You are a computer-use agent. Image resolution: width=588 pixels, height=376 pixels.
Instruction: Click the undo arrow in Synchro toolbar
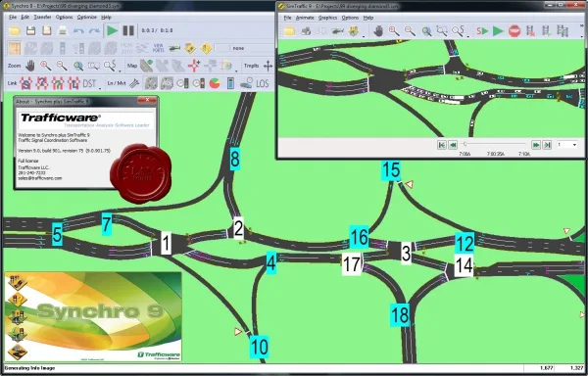(78, 30)
